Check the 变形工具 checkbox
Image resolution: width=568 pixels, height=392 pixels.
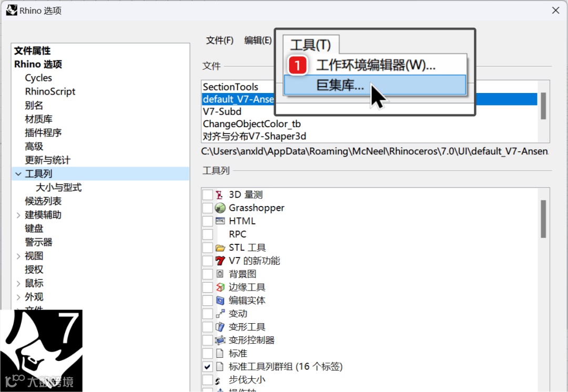(208, 327)
